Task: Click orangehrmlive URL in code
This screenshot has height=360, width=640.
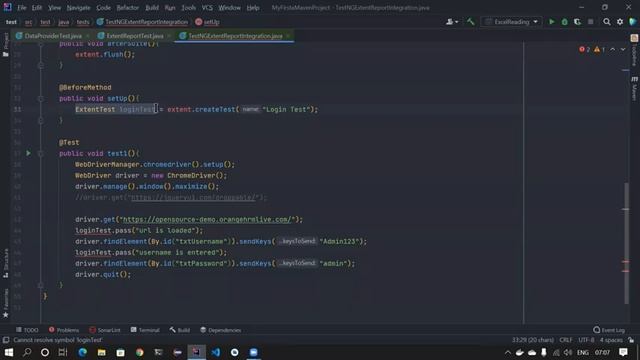Action: [x=208, y=220]
